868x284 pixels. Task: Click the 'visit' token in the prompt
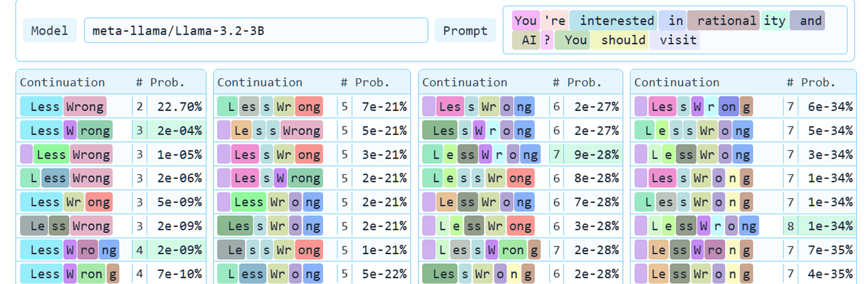tap(675, 40)
